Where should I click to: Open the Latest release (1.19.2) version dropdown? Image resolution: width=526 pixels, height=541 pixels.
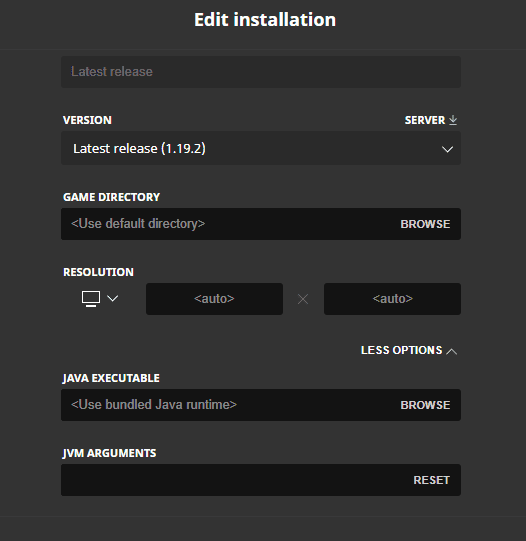tap(261, 148)
